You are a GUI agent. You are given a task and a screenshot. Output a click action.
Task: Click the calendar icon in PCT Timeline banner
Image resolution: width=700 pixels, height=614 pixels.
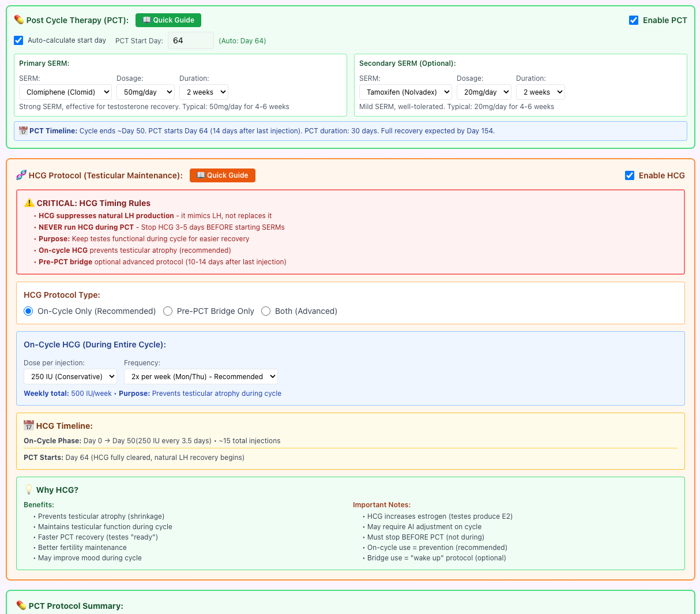[24, 130]
